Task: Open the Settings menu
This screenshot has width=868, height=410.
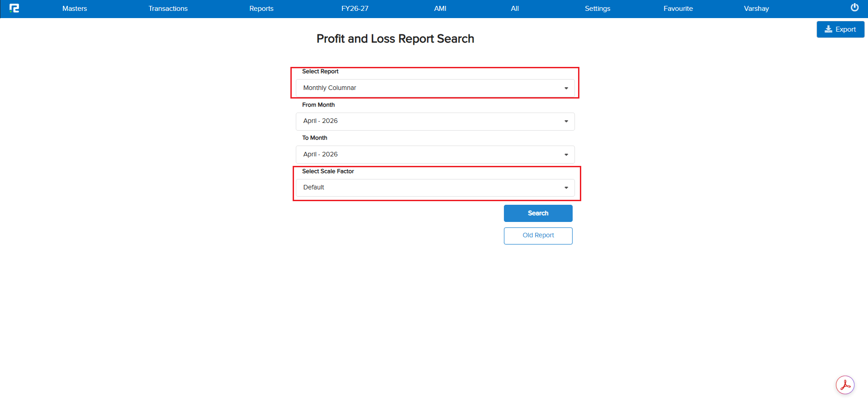Action: 598,9
